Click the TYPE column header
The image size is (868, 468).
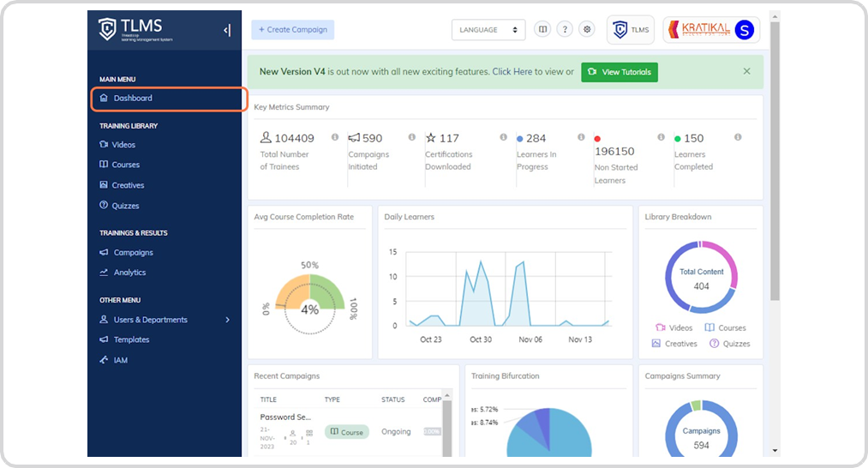coord(332,399)
